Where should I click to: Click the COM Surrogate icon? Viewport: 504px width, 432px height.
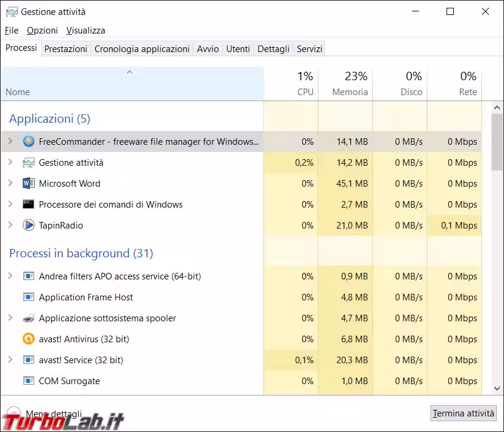point(29,381)
